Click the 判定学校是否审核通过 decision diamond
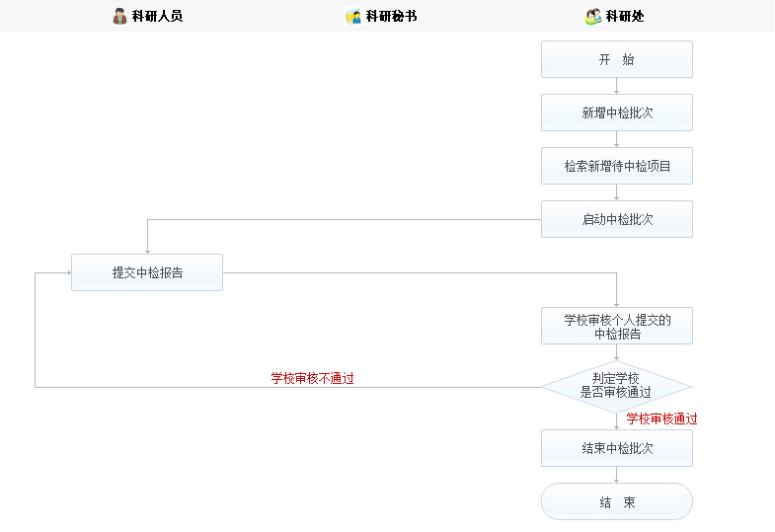 (x=616, y=386)
